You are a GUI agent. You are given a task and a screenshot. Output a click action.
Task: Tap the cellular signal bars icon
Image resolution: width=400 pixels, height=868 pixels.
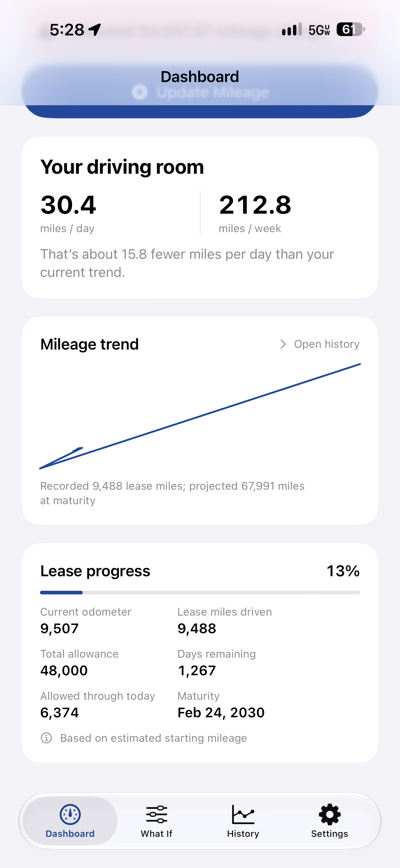[x=292, y=30]
